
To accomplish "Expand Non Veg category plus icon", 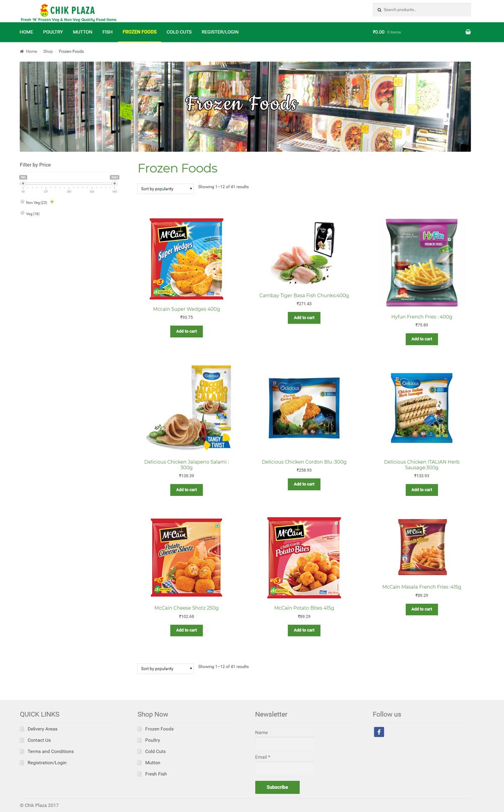I will [x=52, y=202].
